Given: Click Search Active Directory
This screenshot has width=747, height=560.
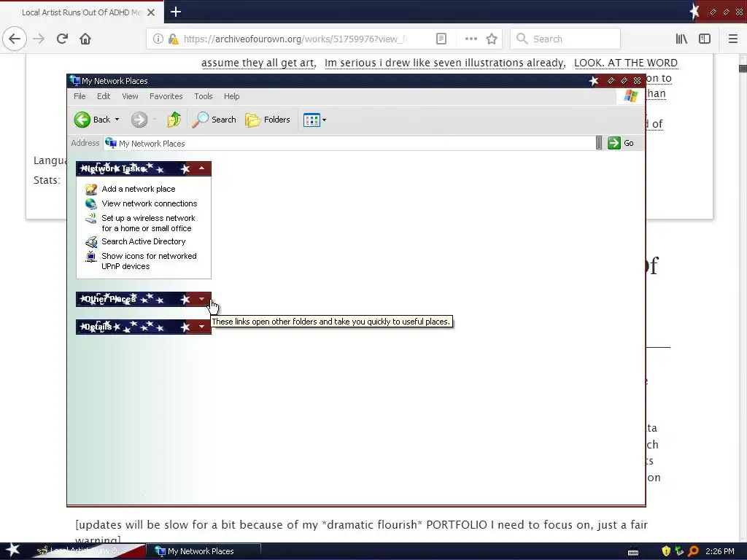Looking at the screenshot, I should click(x=144, y=241).
